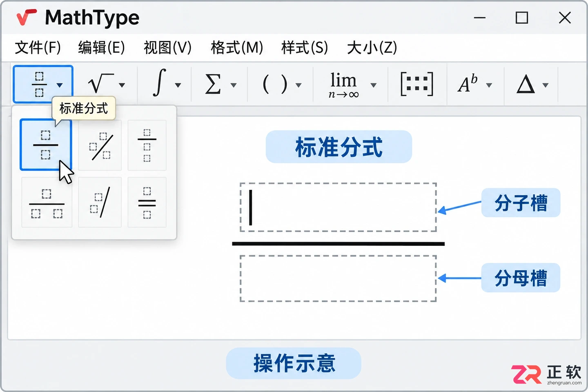The image size is (588, 392).
Task: Expand the integral dropdown arrow
Action: click(x=178, y=85)
